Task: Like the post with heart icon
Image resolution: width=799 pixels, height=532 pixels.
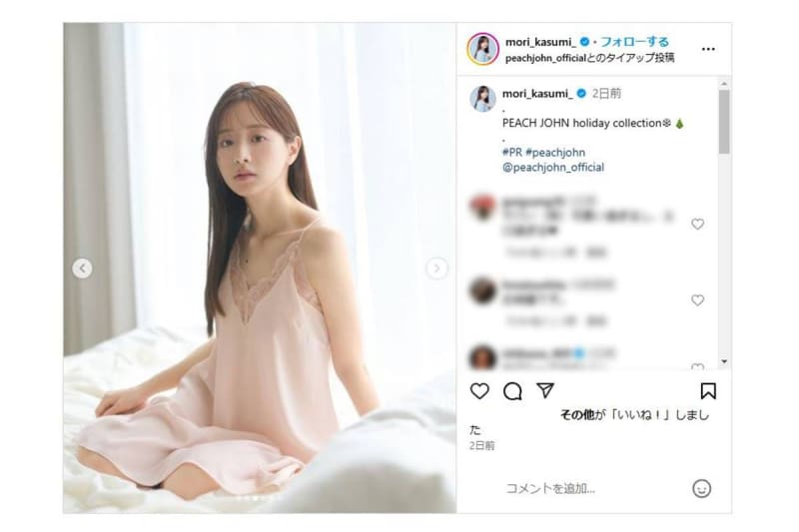Action: 479,391
